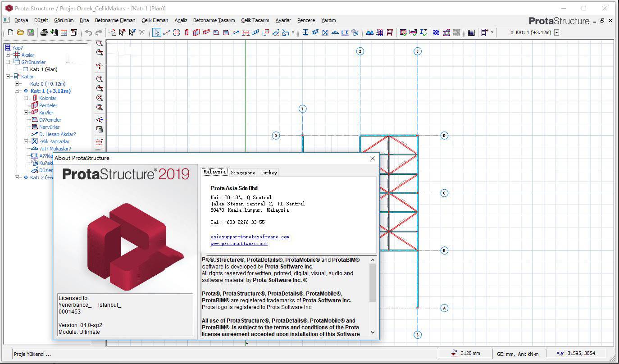Viewport: 619px width, 364px height.
Task: Open the Kat: 1 (+3.12m) storey dropdown
Action: point(557,32)
